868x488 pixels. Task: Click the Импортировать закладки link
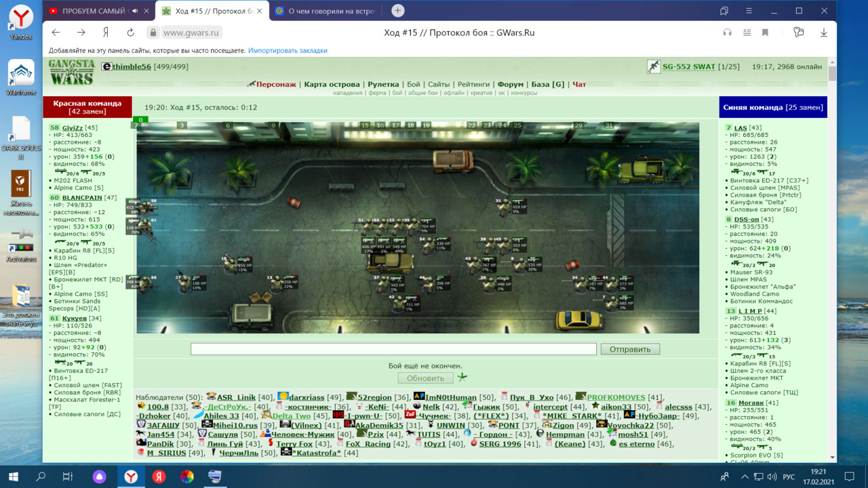(288, 51)
